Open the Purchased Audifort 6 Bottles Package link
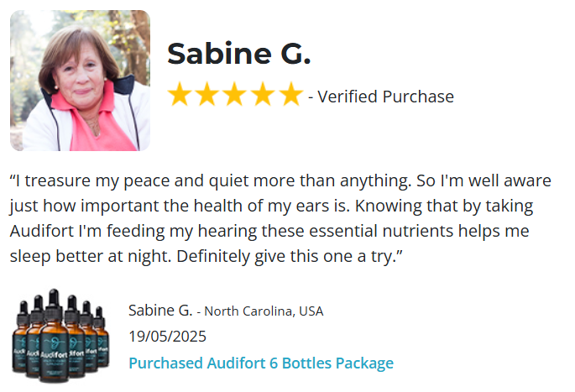Image resolution: width=575 pixels, height=392 pixels. point(261,363)
